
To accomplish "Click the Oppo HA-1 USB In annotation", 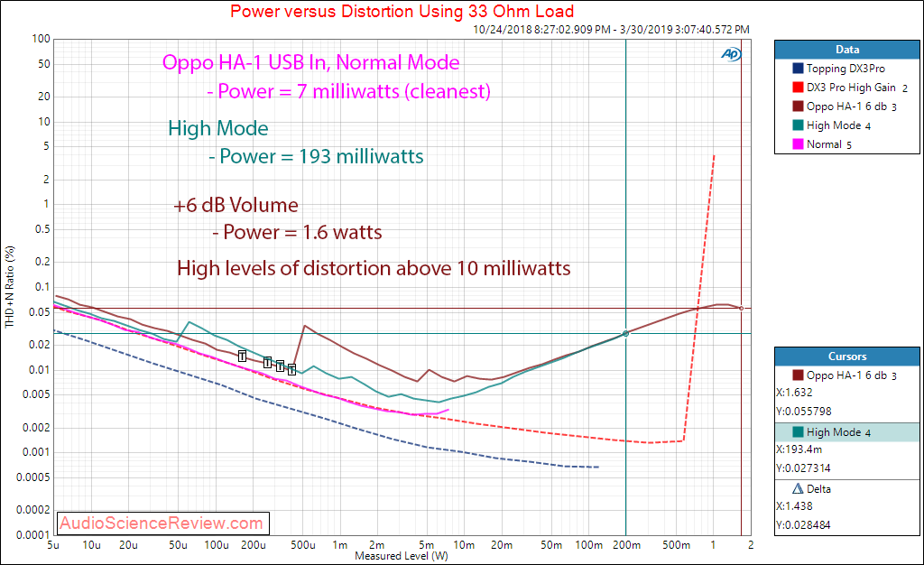I will 310,62.
